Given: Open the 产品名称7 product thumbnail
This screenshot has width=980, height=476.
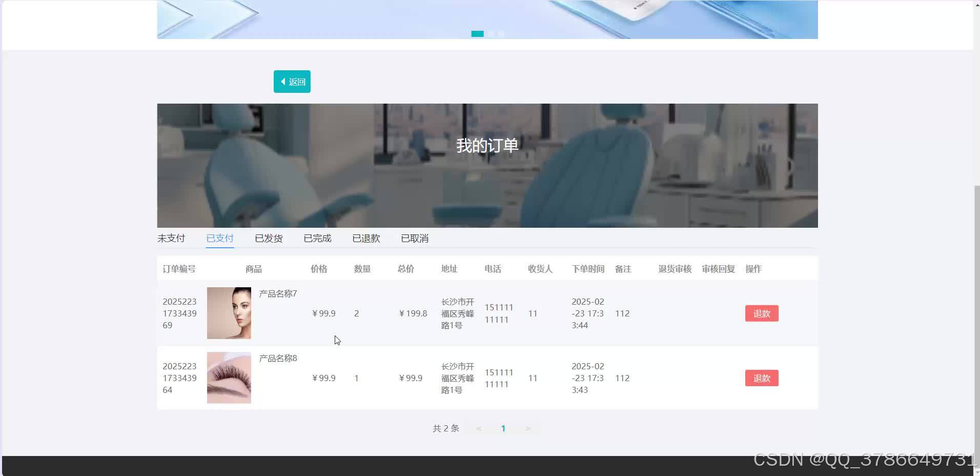Looking at the screenshot, I should (229, 313).
